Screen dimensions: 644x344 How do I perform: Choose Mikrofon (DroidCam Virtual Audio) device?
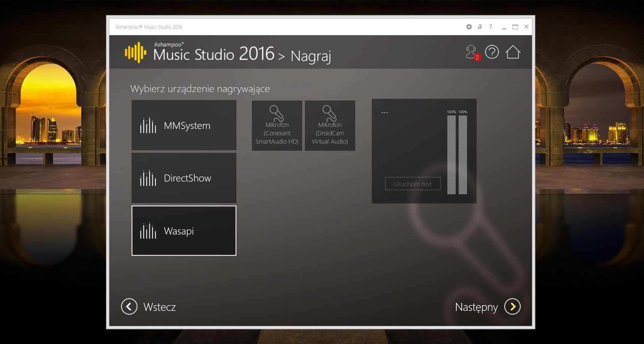coord(330,126)
